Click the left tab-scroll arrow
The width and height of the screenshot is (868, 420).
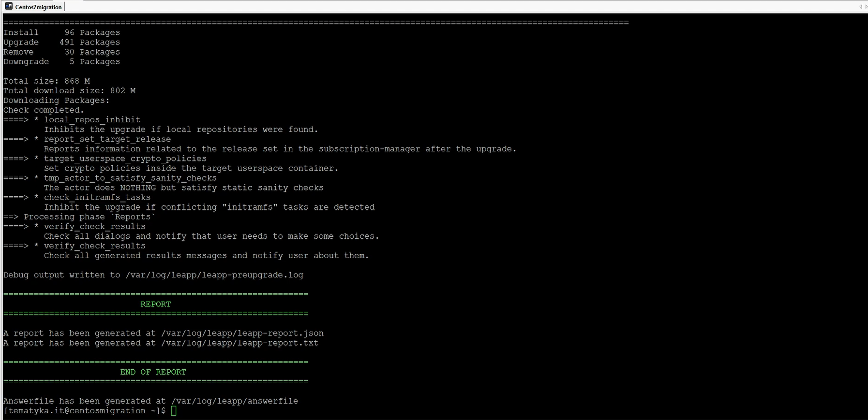point(860,6)
